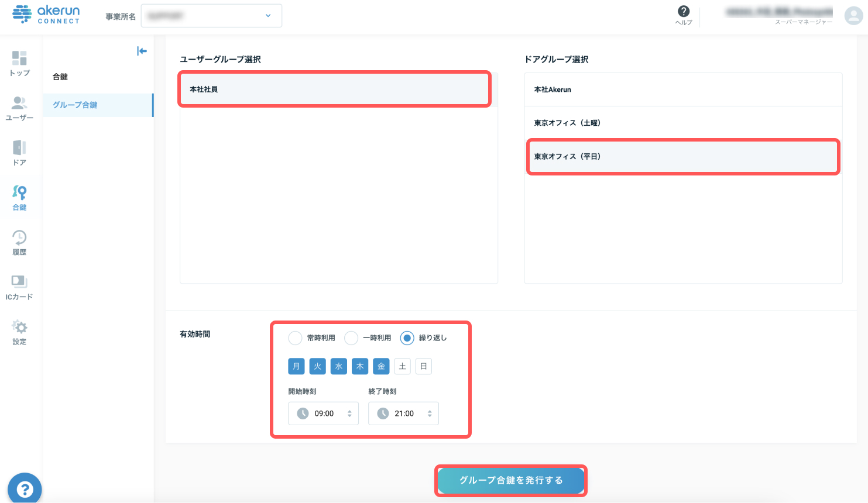Open the ドア door icon in sidebar
Image resolution: width=868 pixels, height=503 pixels.
coord(19,153)
